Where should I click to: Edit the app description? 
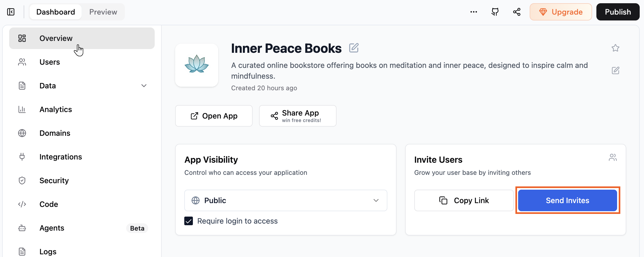point(615,71)
